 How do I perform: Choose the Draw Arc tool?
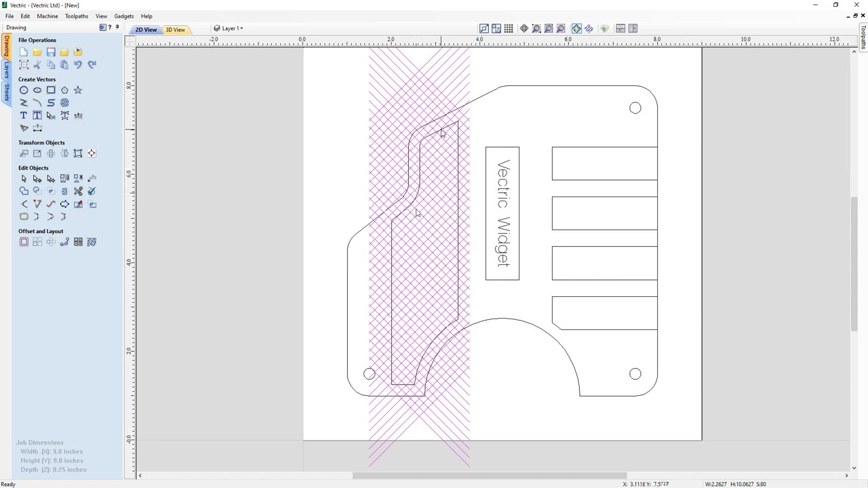[37, 103]
